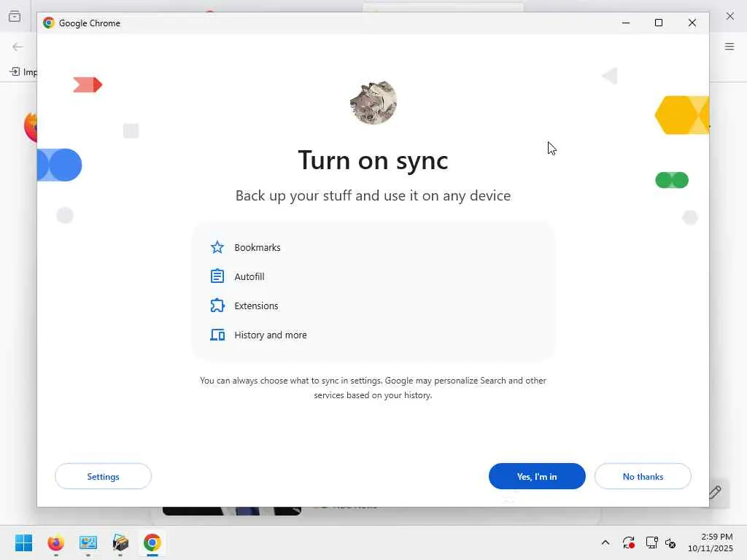Click the muted volume tray icon
Image resolution: width=747 pixels, height=560 pixels.
click(670, 542)
